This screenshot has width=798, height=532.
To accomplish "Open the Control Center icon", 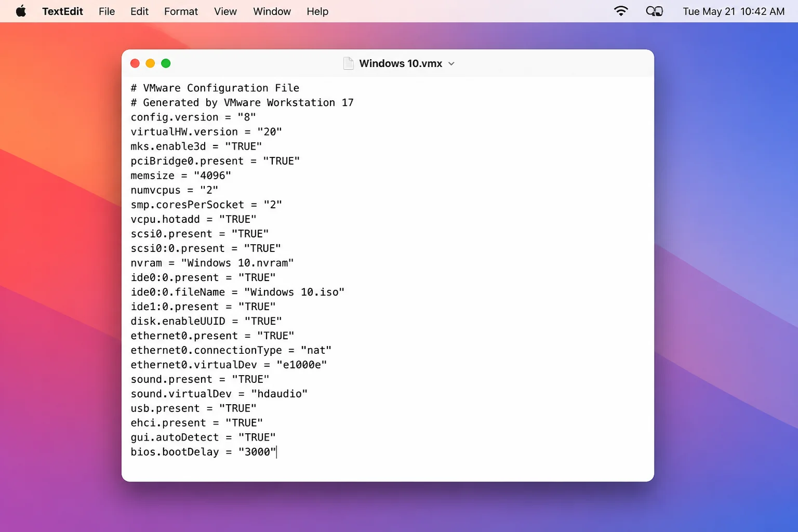I will [x=654, y=11].
